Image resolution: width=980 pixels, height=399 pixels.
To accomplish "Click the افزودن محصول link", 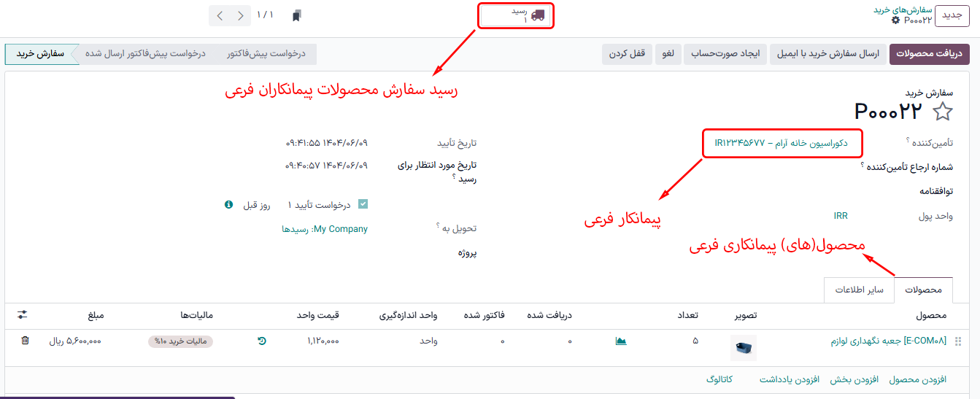I will click(x=917, y=380).
